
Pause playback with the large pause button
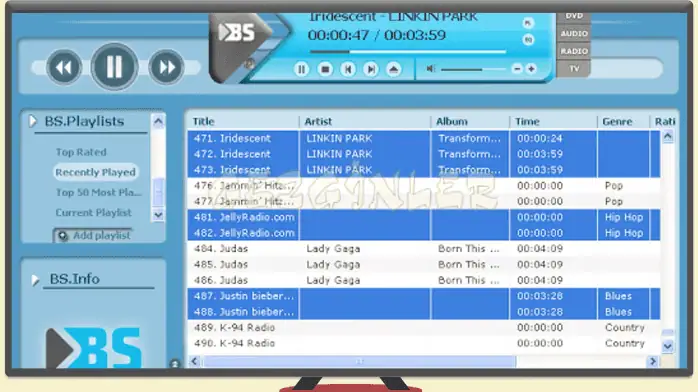114,67
